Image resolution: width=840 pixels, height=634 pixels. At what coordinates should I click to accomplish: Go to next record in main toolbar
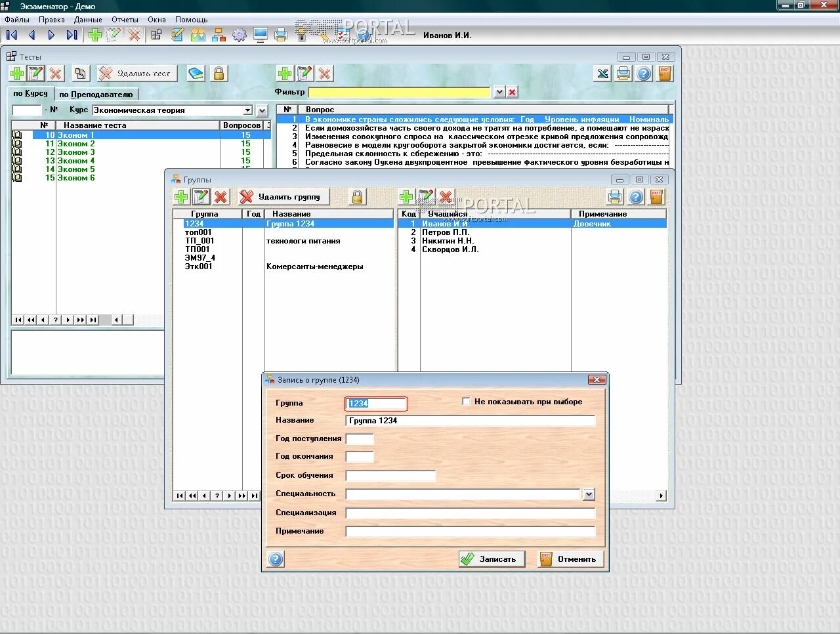click(x=51, y=35)
